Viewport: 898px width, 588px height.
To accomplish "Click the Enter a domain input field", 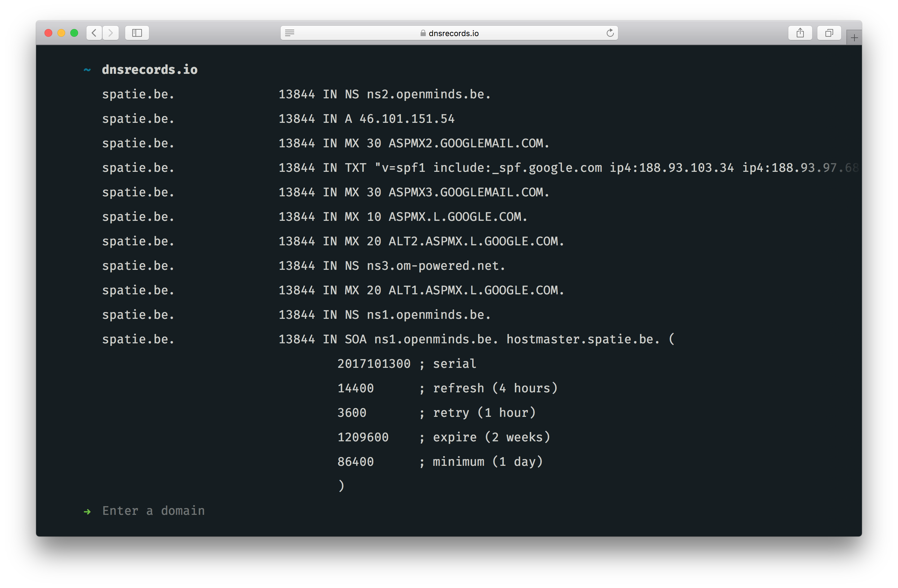I will coord(153,511).
